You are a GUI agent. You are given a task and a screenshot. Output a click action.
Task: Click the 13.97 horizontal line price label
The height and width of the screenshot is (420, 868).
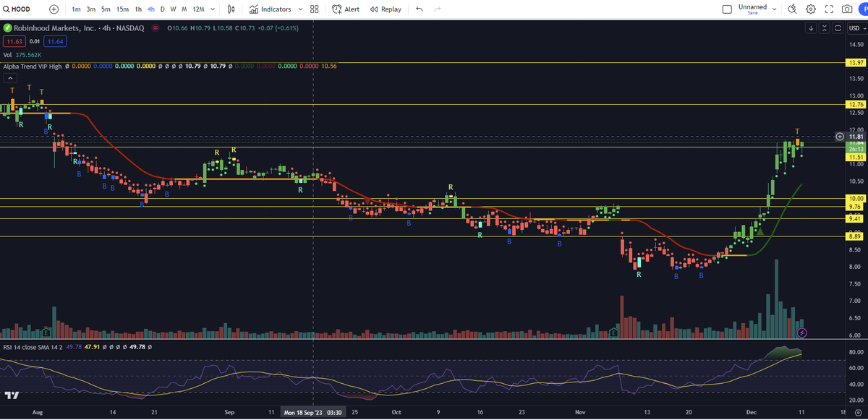coord(856,63)
